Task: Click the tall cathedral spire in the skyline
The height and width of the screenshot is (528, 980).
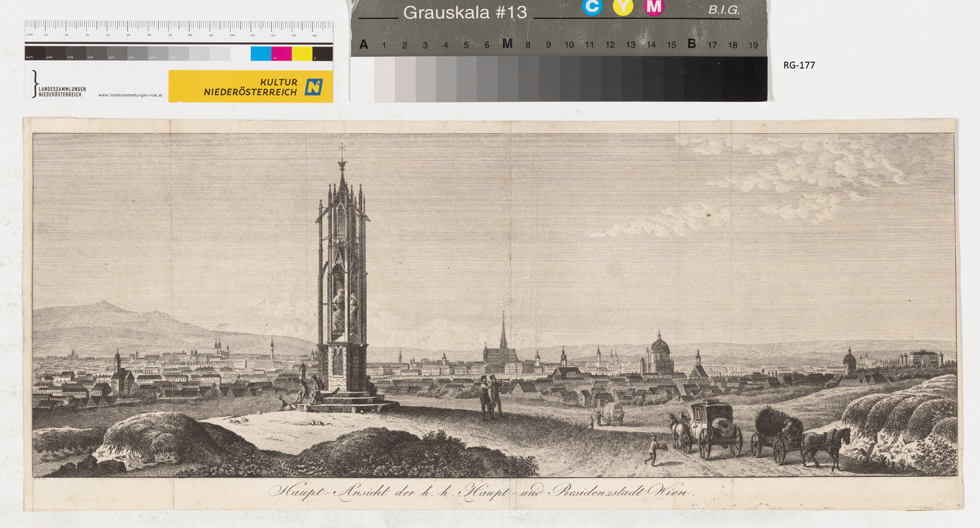Action: coord(503,333)
